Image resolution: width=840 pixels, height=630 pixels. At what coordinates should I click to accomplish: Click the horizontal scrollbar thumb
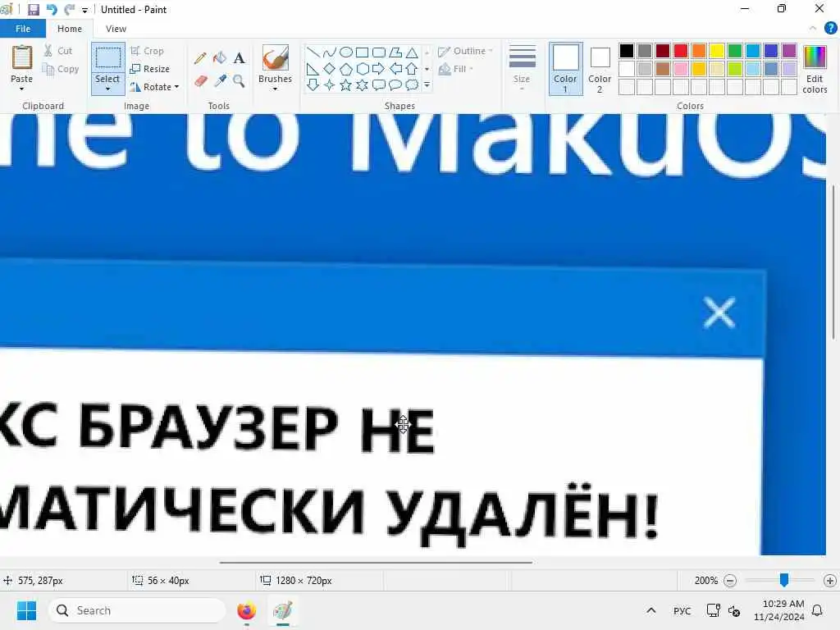click(x=376, y=563)
